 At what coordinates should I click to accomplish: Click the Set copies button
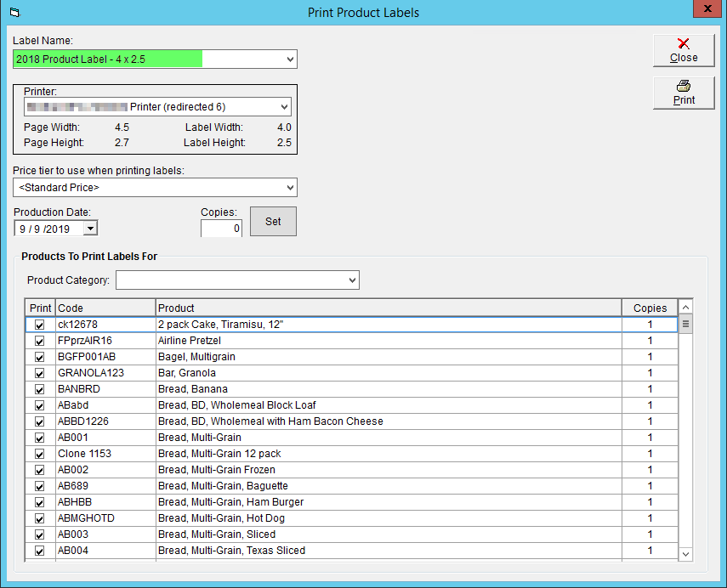click(273, 222)
